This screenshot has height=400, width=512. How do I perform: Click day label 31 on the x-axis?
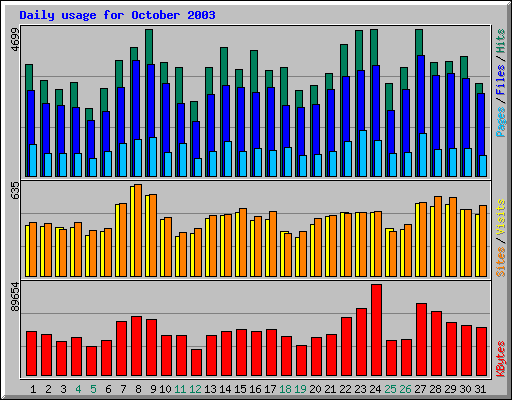480,389
